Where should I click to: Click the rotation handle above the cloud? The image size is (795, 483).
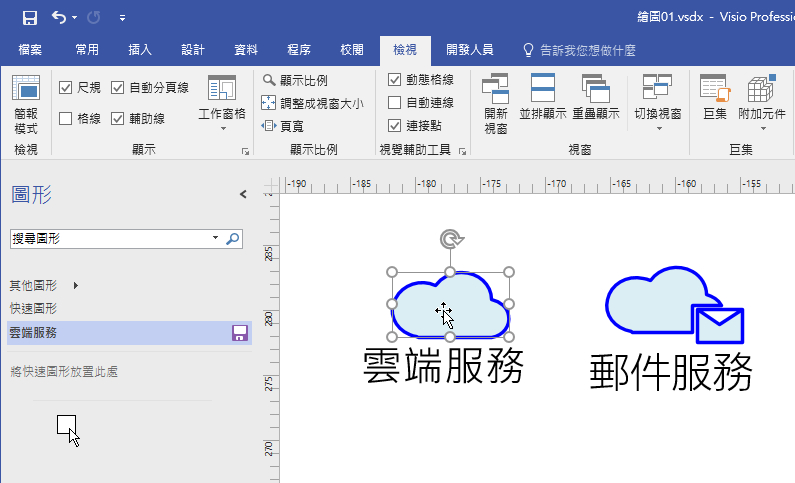point(451,239)
